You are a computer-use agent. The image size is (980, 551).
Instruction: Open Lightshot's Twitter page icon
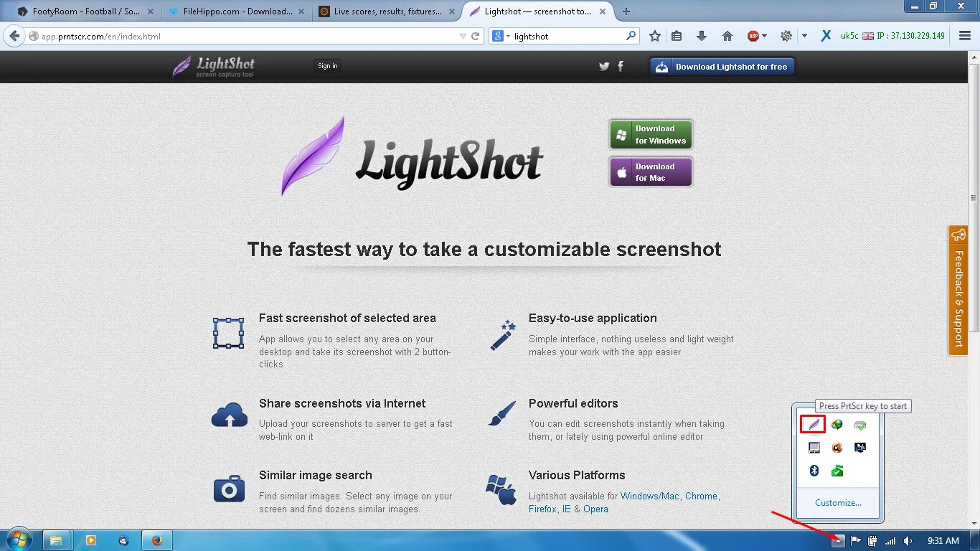604,66
